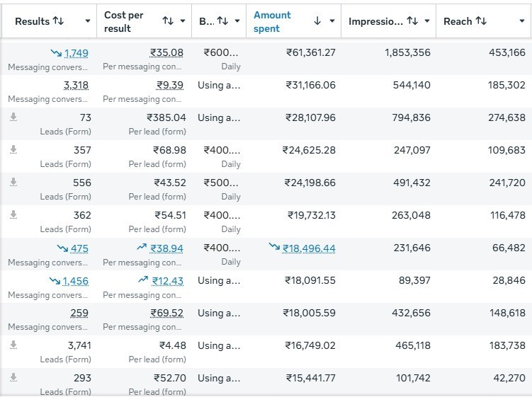Open Reach column dropdown caret
The width and height of the screenshot is (532, 397).
pos(522,21)
